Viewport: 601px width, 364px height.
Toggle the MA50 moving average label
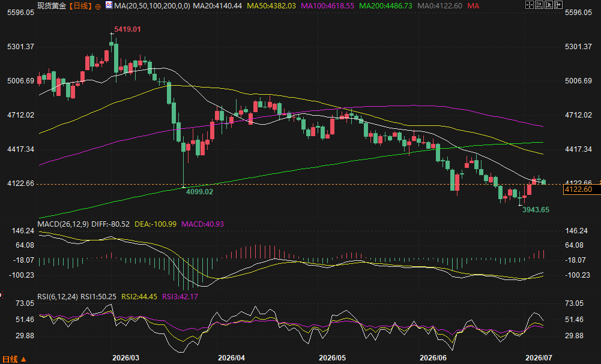pos(271,6)
